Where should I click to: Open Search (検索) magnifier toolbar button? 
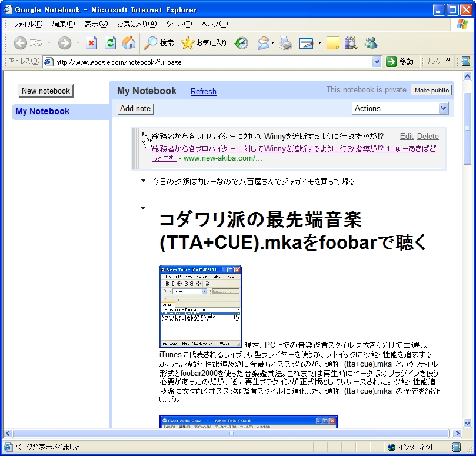pos(158,43)
